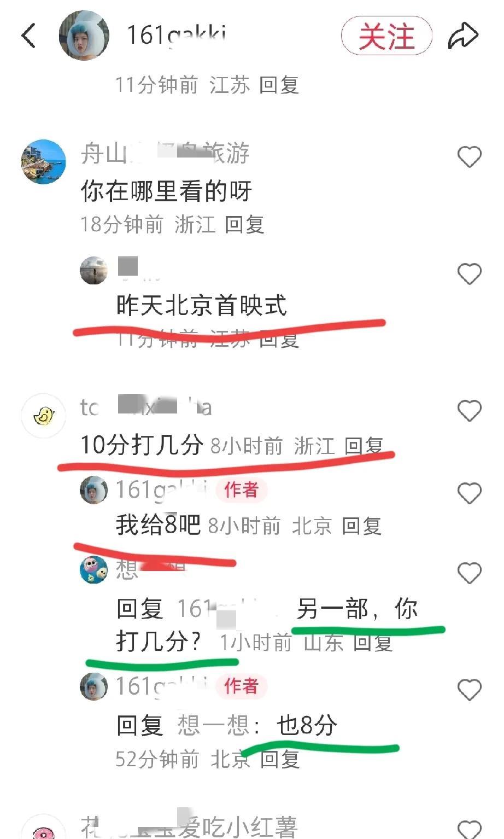The image size is (504, 839).
Task: Follow the author with 关注 button
Action: pos(387,36)
